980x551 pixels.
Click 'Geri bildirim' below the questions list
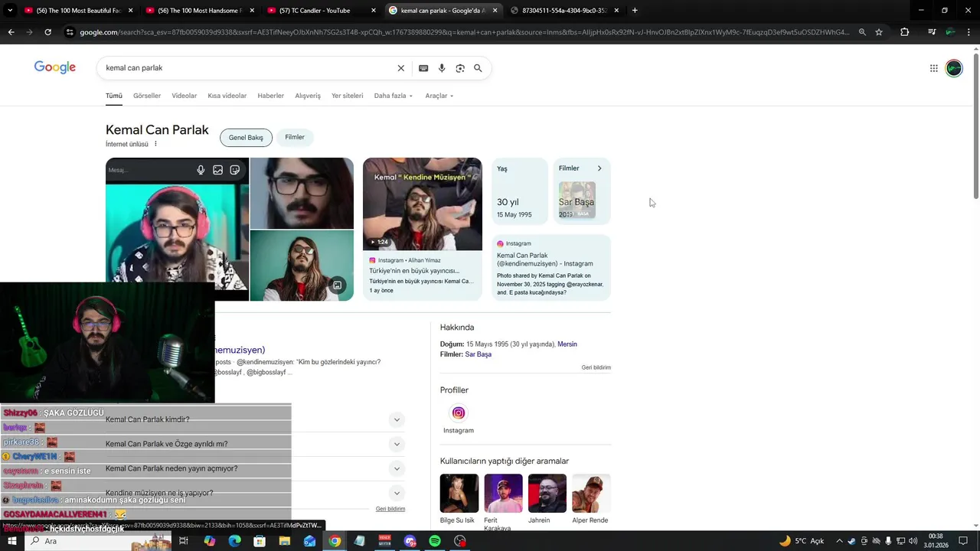pos(390,509)
